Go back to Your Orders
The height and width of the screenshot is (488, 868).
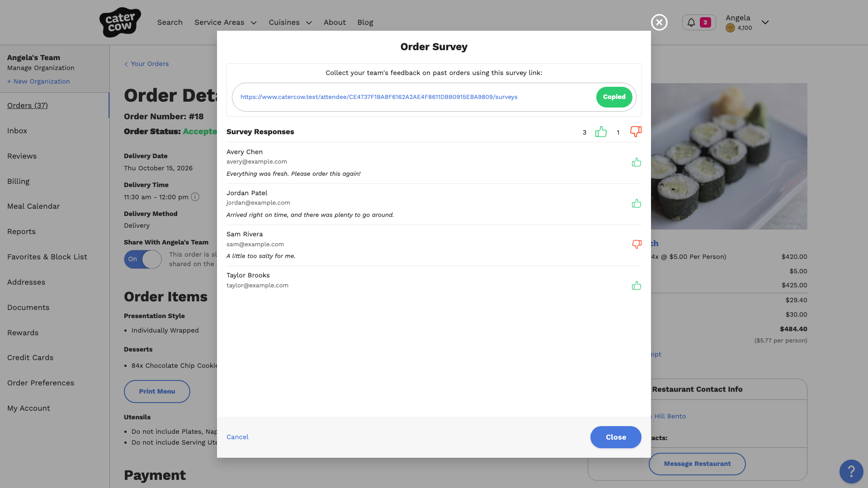146,64
